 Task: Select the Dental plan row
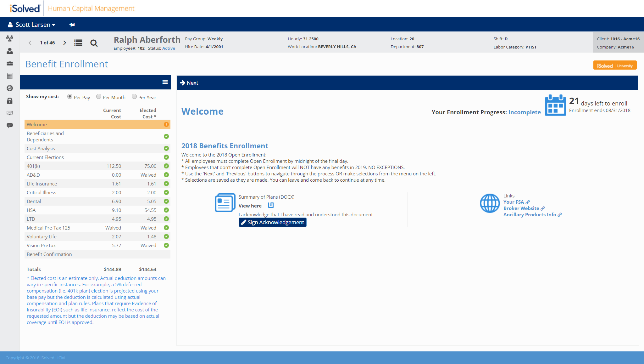click(x=34, y=201)
